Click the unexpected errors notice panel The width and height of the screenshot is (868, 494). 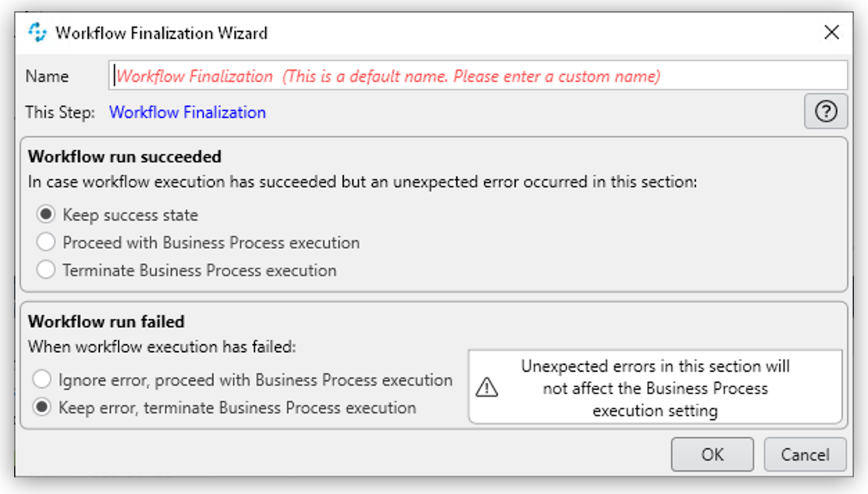click(658, 388)
